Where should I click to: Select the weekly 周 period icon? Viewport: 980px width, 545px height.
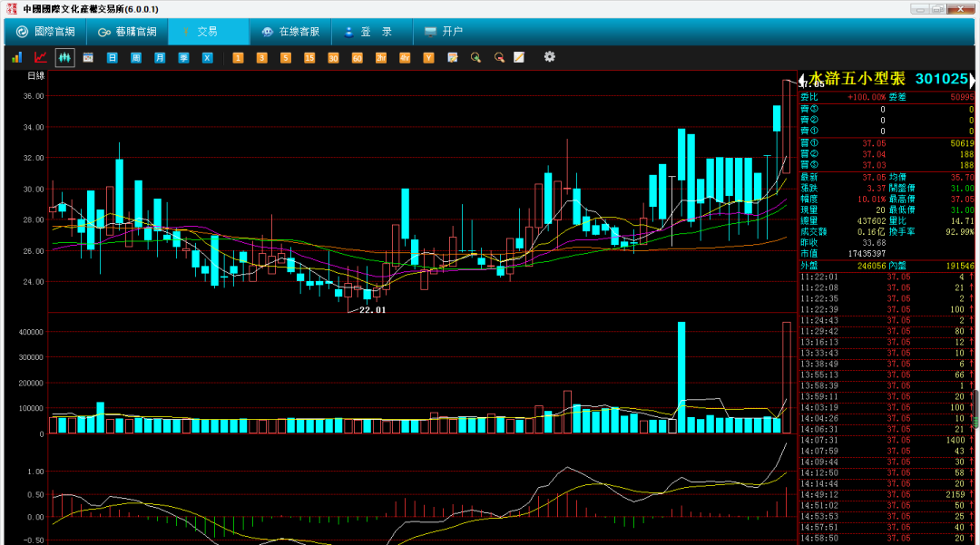(x=135, y=57)
